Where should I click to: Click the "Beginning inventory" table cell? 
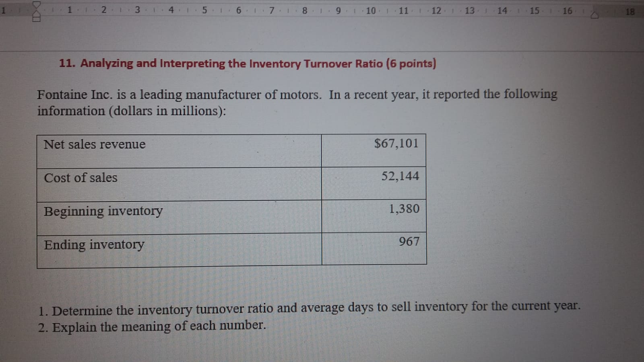tap(179, 217)
